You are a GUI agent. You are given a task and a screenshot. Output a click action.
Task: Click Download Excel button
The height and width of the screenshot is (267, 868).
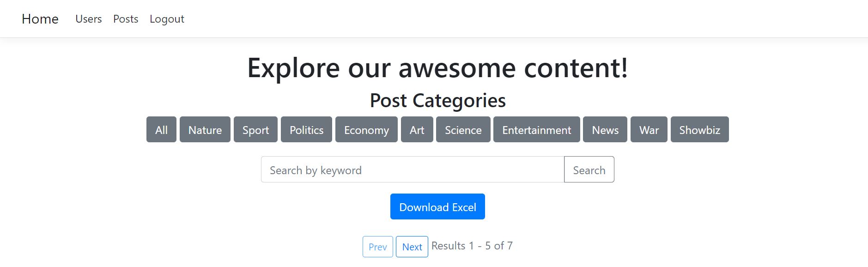click(x=437, y=207)
